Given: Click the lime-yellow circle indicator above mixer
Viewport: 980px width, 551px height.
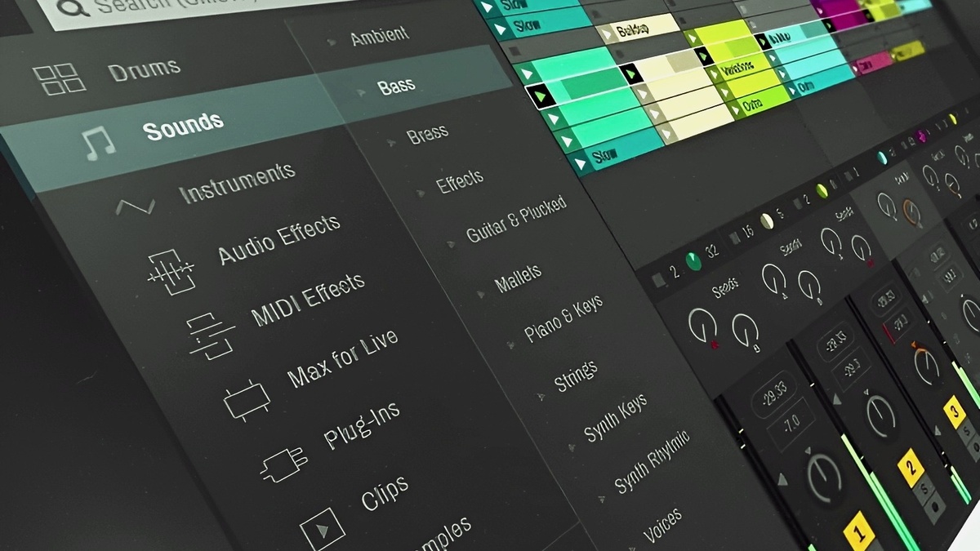Looking at the screenshot, I should (x=822, y=190).
